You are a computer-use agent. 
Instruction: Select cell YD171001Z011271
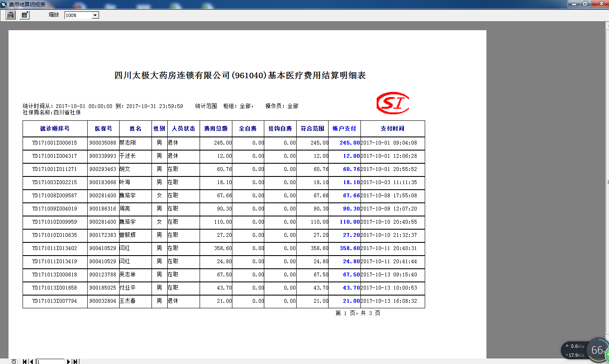[x=55, y=169]
